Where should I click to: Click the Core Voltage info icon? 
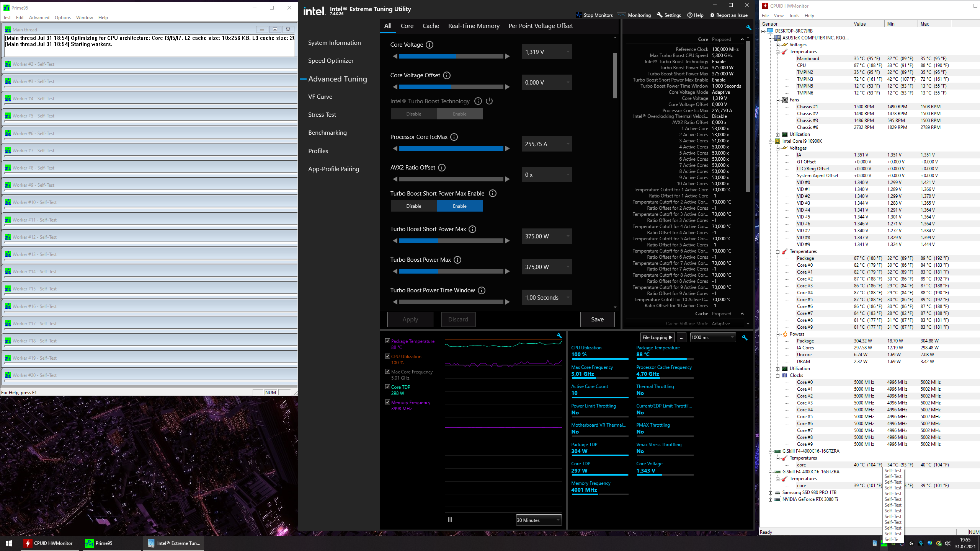[430, 45]
